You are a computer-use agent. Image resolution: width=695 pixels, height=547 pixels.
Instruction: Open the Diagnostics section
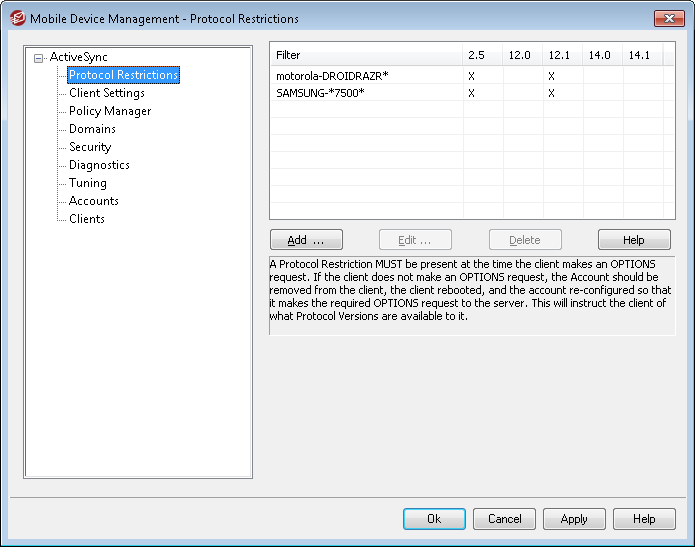point(99,165)
